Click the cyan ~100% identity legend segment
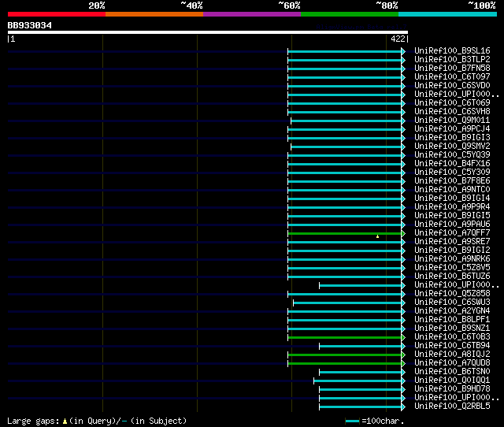 [x=448, y=14]
